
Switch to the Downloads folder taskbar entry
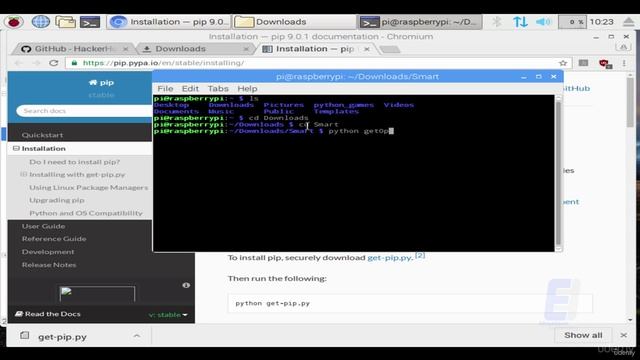[293, 22]
